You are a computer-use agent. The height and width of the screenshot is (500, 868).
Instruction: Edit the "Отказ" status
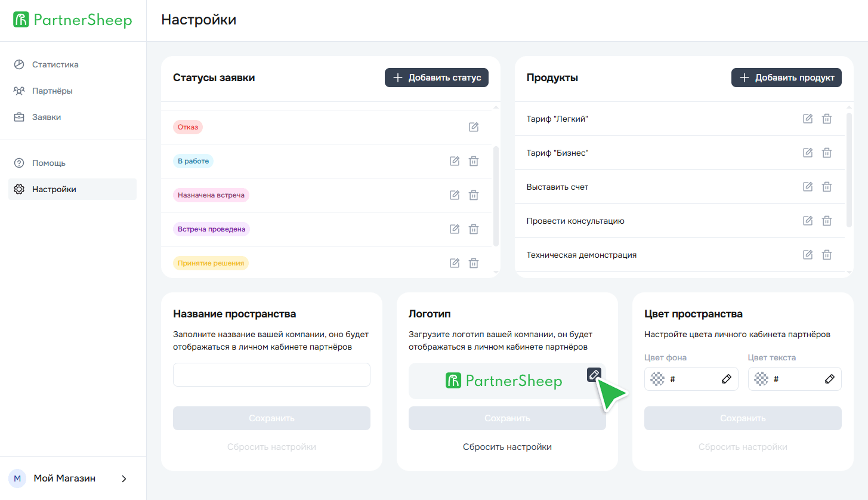click(474, 127)
